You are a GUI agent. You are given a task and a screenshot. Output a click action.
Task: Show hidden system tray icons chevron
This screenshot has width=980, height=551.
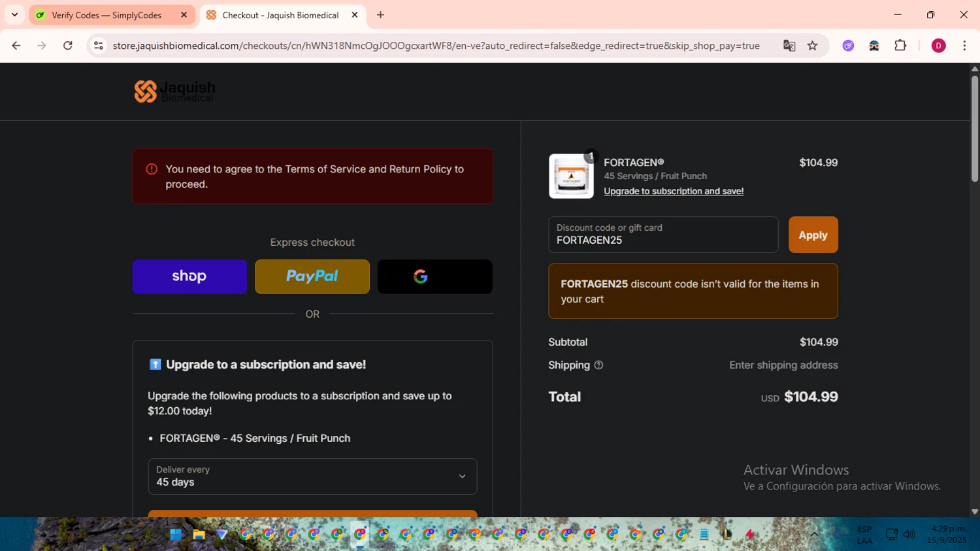pos(814,535)
